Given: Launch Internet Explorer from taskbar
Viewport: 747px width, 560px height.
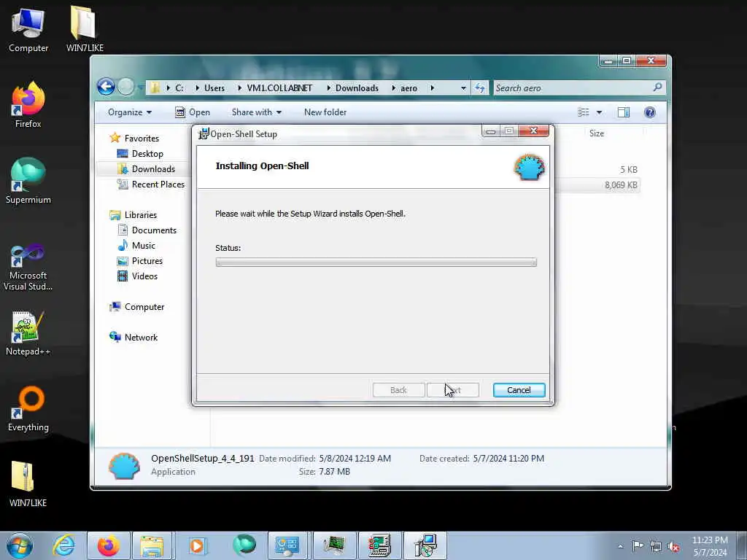Looking at the screenshot, I should pos(63,545).
